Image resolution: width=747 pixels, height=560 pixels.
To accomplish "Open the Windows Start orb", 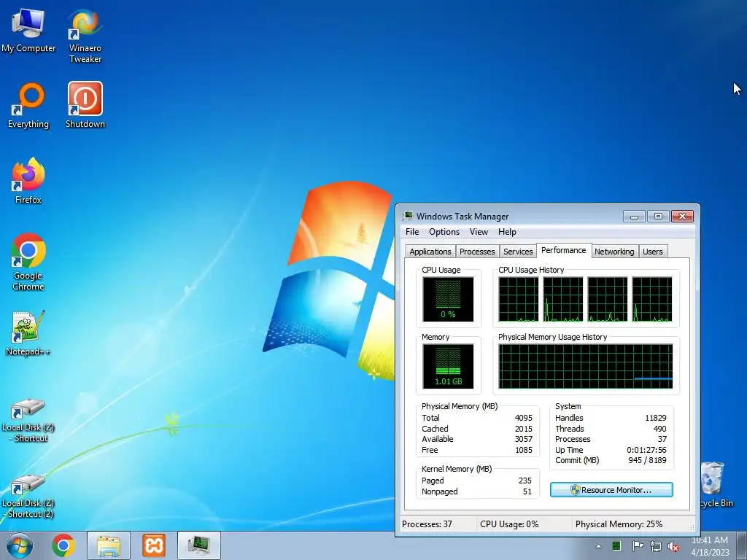I will pos(20,545).
